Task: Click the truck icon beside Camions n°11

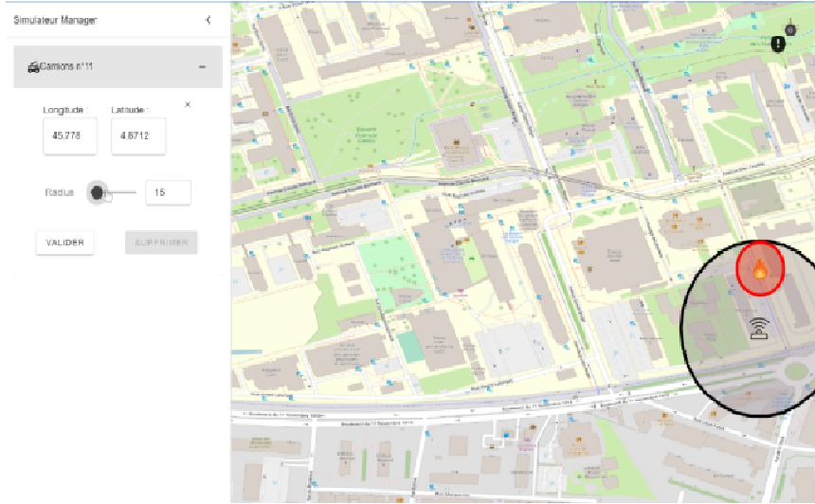Action: tap(34, 67)
